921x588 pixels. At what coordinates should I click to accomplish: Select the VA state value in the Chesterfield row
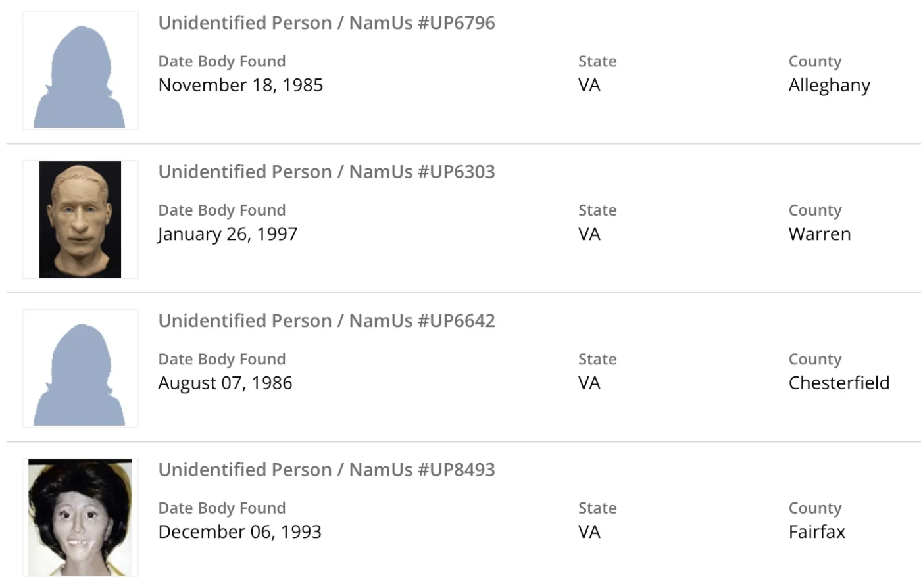pyautogui.click(x=589, y=383)
